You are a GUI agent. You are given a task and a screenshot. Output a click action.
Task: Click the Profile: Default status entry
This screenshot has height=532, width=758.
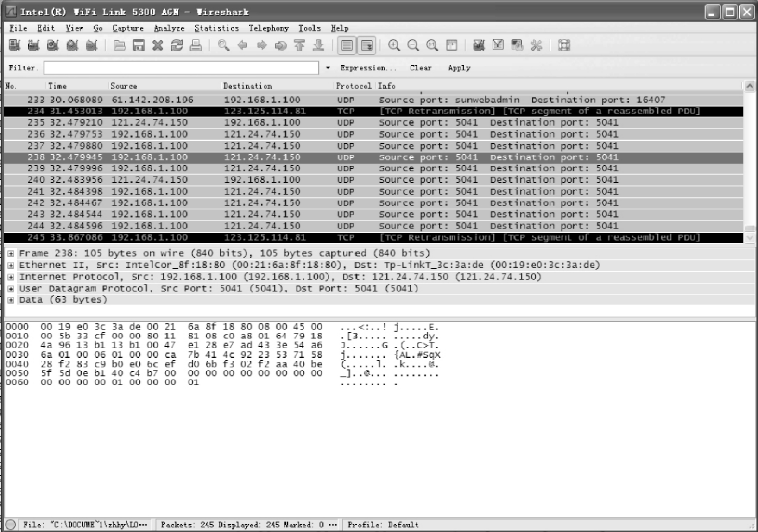pyautogui.click(x=383, y=525)
